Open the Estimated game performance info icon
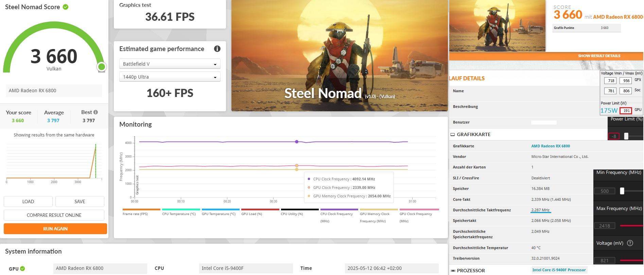The width and height of the screenshot is (644, 275). [x=217, y=49]
